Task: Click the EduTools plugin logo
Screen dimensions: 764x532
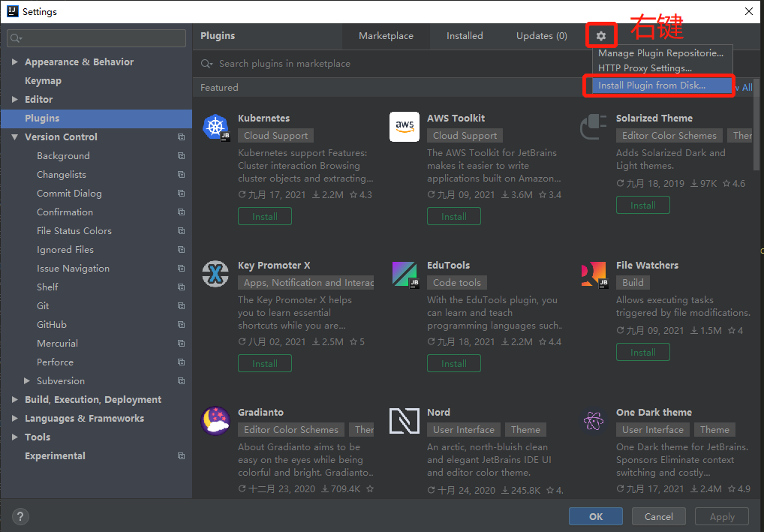Action: tap(405, 275)
